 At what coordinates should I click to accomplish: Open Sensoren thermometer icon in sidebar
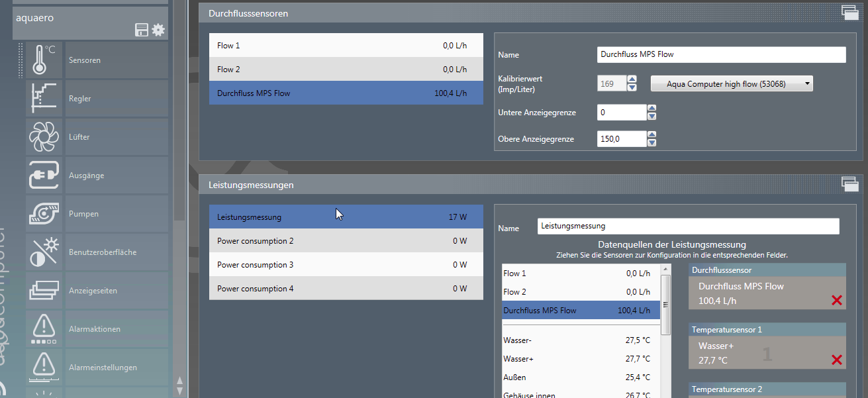click(x=44, y=60)
